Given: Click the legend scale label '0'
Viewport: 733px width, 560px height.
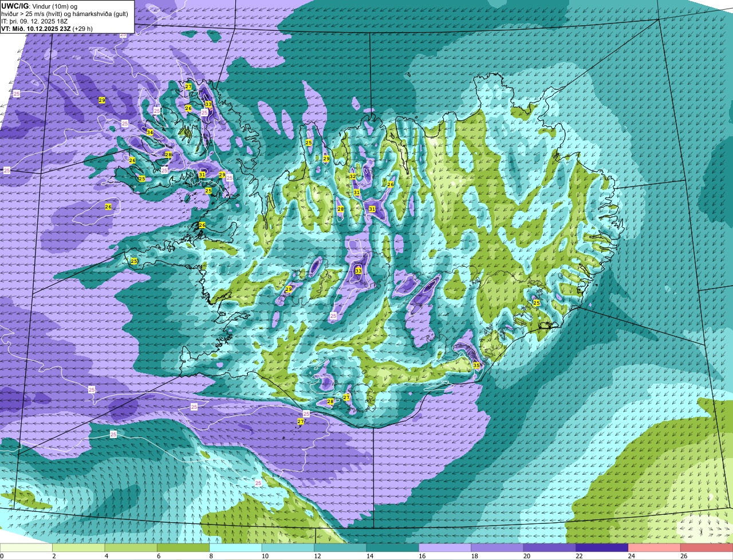Looking at the screenshot, I should [x=2, y=556].
